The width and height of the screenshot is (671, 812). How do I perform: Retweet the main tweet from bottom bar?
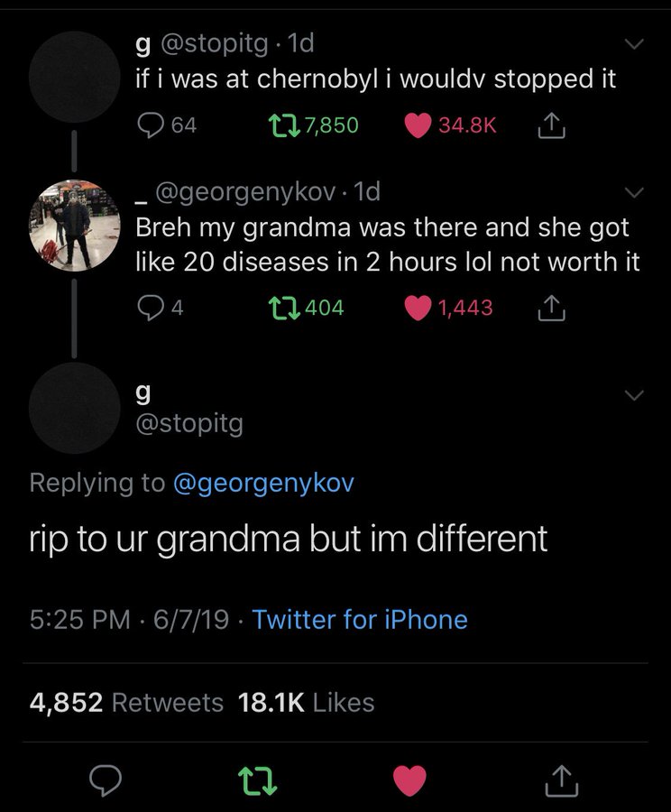click(x=259, y=777)
